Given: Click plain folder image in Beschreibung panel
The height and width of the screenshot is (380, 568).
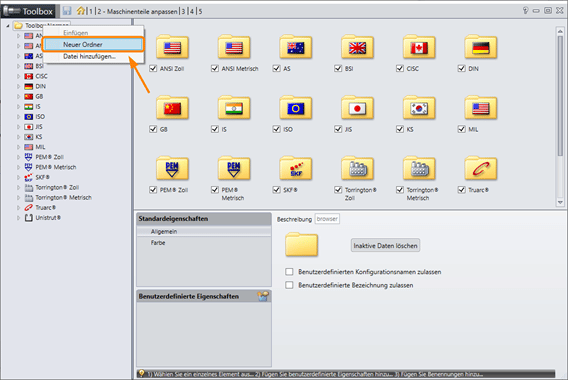Looking at the screenshot, I should pos(301,245).
